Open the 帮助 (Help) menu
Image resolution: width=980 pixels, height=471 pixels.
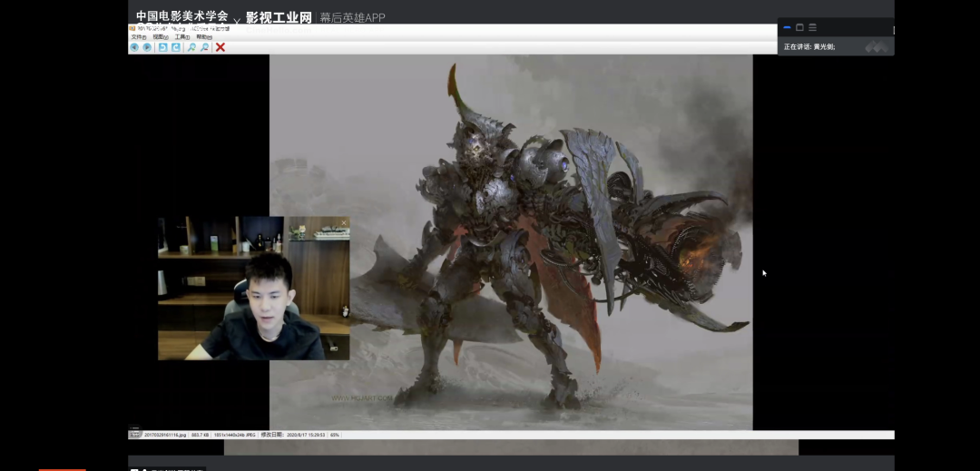click(204, 37)
